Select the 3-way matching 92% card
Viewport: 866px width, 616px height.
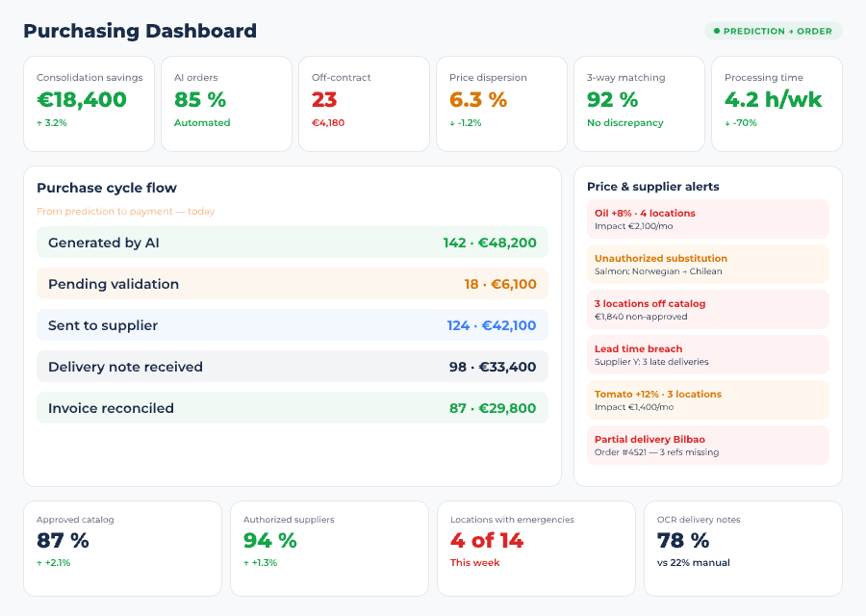point(639,104)
